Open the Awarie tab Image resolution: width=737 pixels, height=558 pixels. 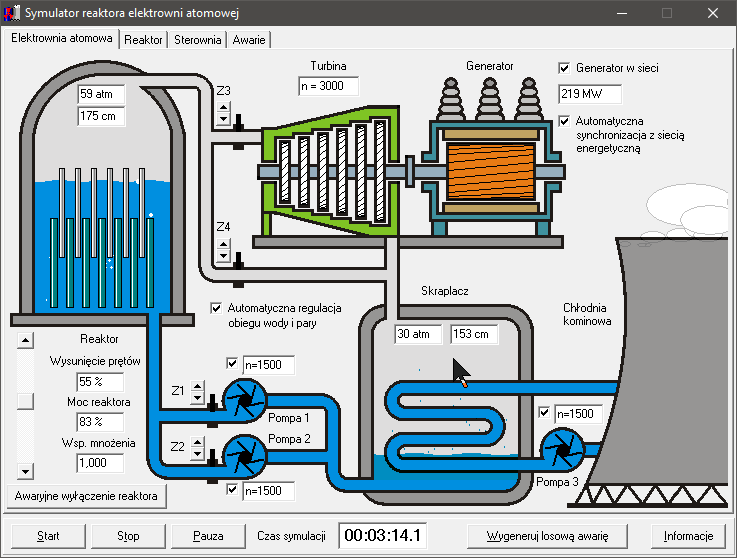click(249, 40)
